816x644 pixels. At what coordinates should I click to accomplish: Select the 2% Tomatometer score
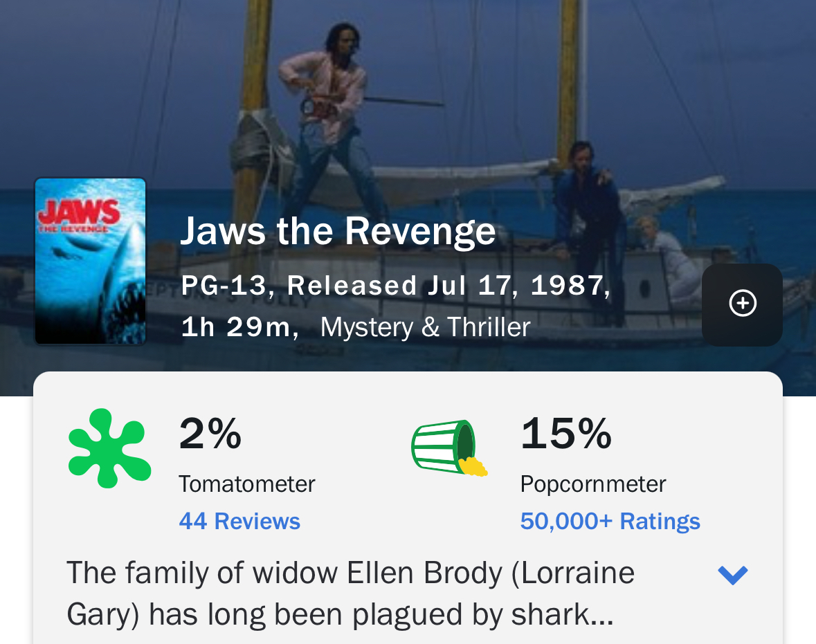210,434
